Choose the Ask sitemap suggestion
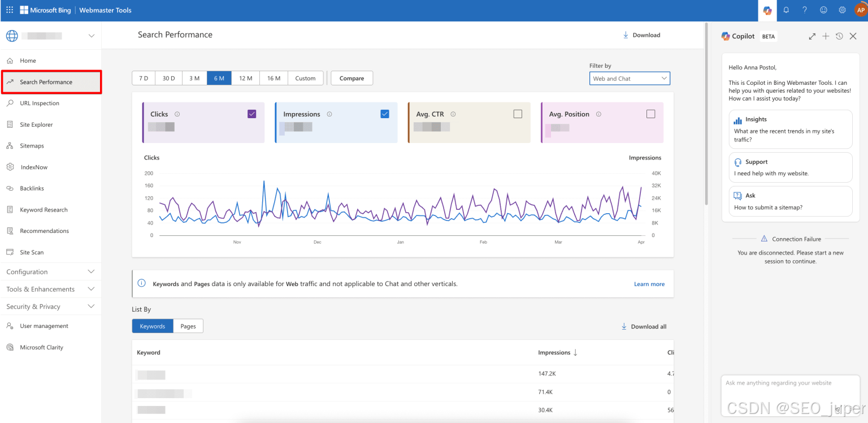868x423 pixels. tap(791, 201)
